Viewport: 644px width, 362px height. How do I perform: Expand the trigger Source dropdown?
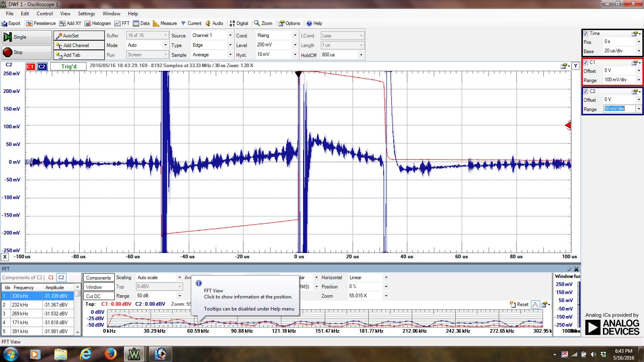230,35
